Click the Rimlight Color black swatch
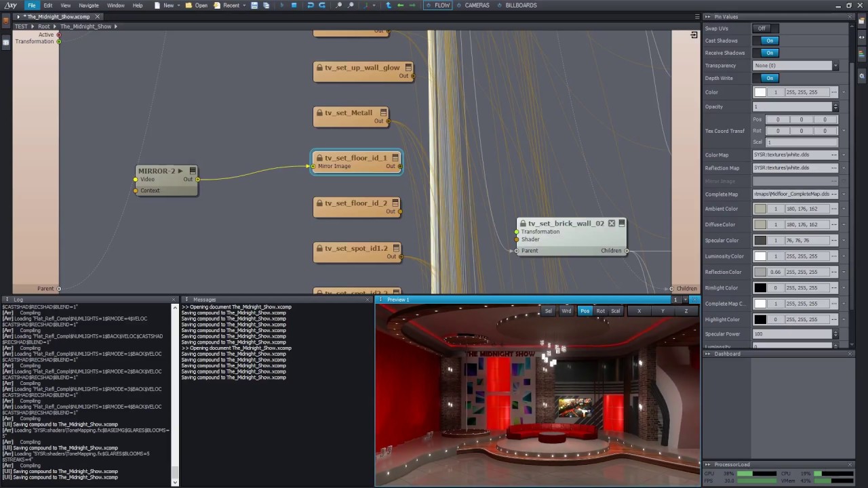Viewport: 868px width, 488px height. (760, 287)
